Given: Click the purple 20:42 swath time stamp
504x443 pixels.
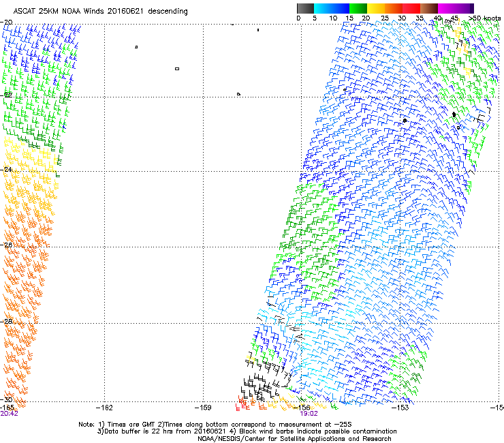Looking at the screenshot, I should [9, 414].
